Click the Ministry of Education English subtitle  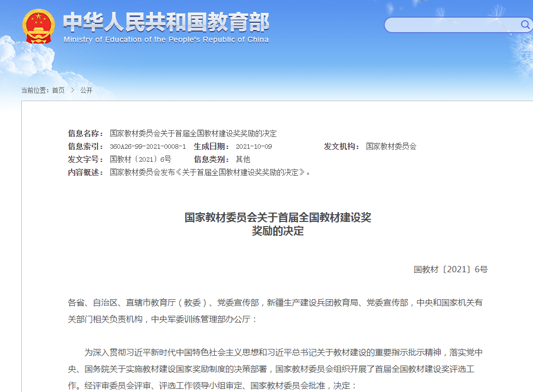(x=166, y=40)
